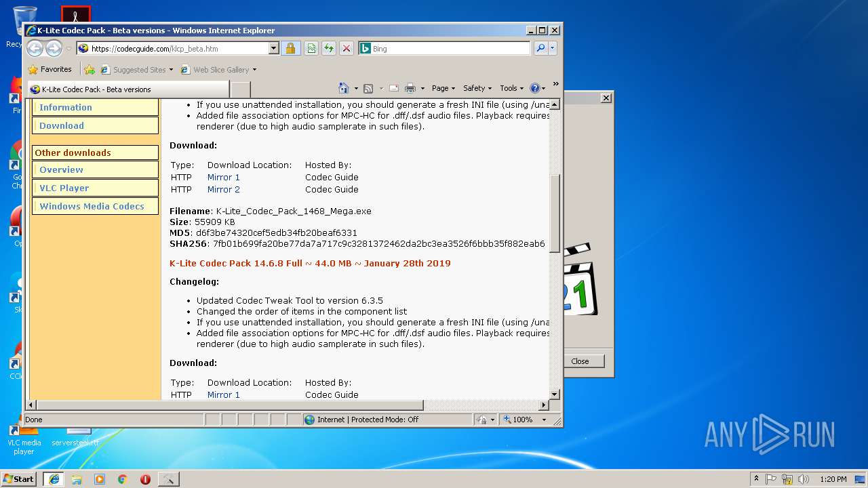Viewport: 868px width, 488px height.
Task: Click the 1:20 PM system clock
Action: coord(833,479)
